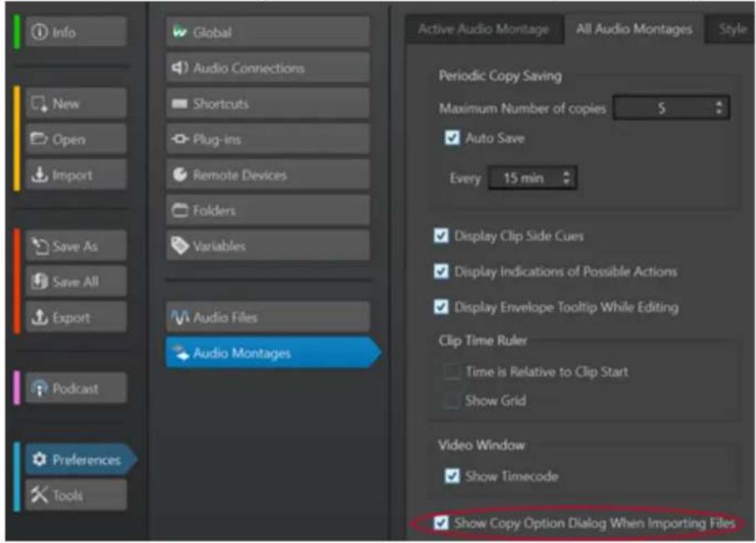
Task: Select the All Audio Montages tab
Action: [634, 29]
